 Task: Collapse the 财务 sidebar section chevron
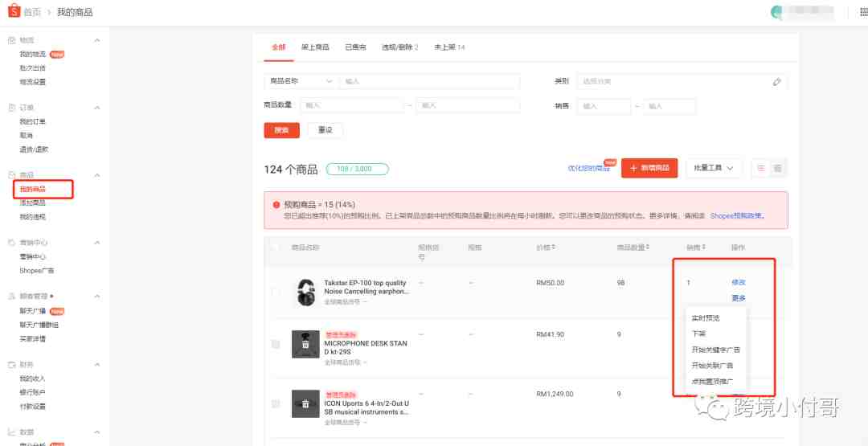point(97,365)
